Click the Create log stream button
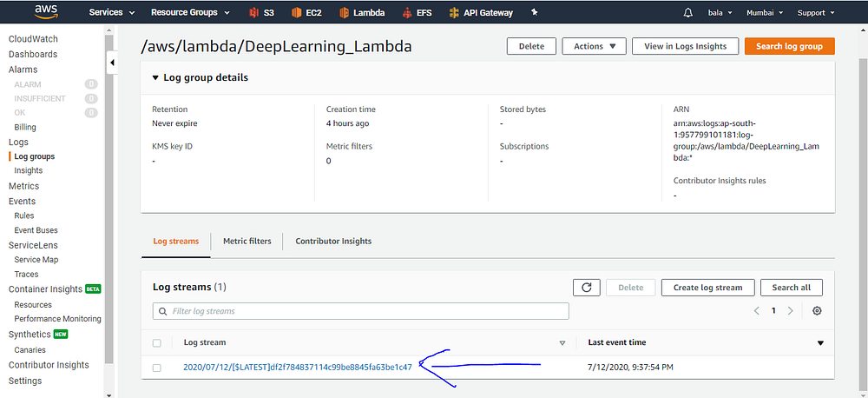 click(x=708, y=287)
